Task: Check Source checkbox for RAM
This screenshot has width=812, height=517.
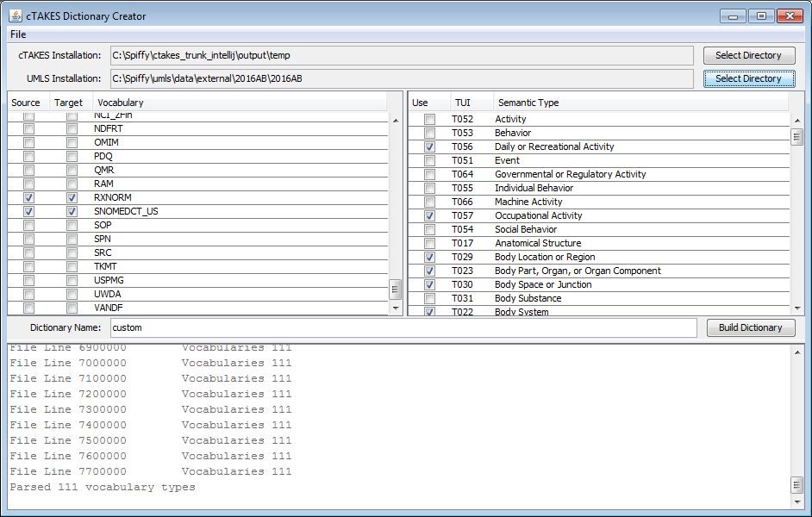Action: (x=29, y=184)
